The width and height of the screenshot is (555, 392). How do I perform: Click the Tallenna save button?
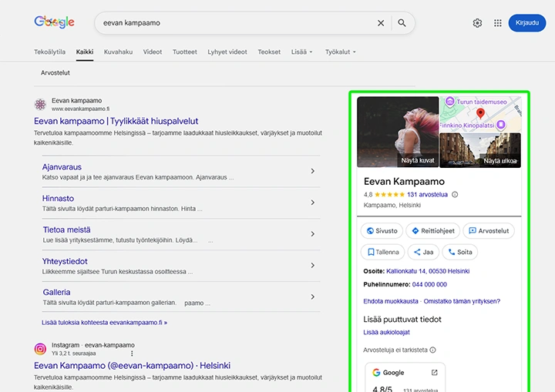[382, 252]
